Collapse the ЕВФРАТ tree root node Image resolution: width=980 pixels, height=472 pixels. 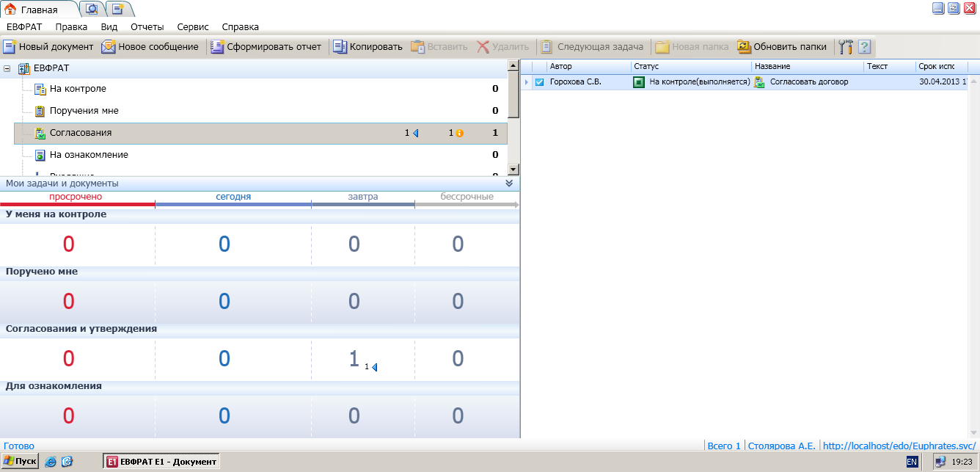[7, 68]
